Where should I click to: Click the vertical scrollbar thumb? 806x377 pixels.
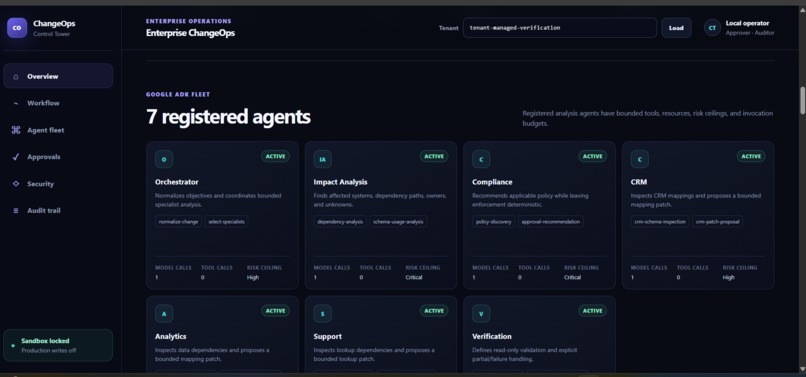coord(802,100)
